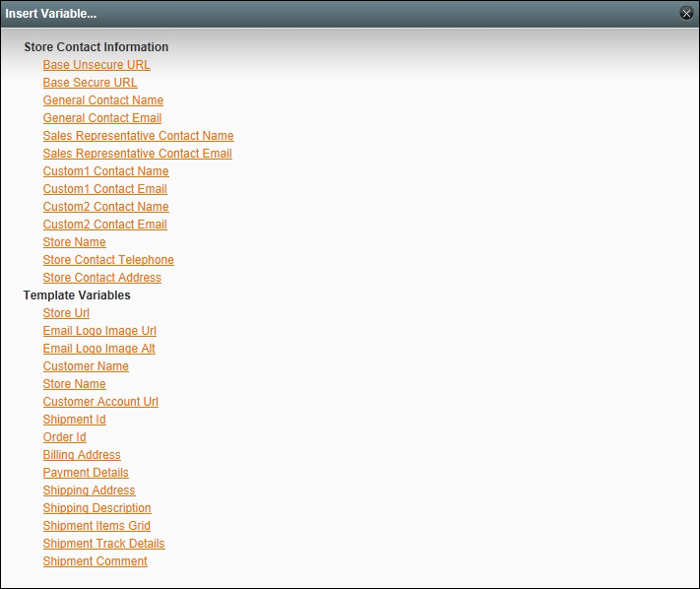Pick Custom2 Contact Name link
700x589 pixels.
(105, 207)
